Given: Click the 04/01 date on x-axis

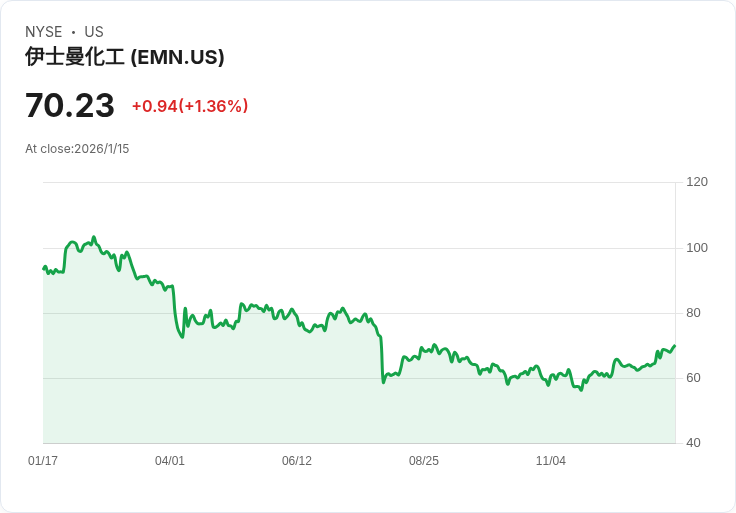Looking at the screenshot, I should click(170, 461).
